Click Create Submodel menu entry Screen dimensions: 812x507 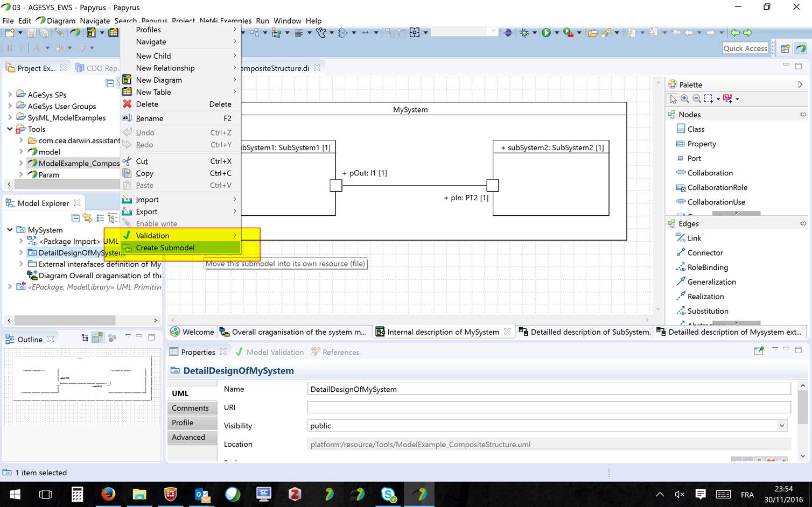coord(165,248)
